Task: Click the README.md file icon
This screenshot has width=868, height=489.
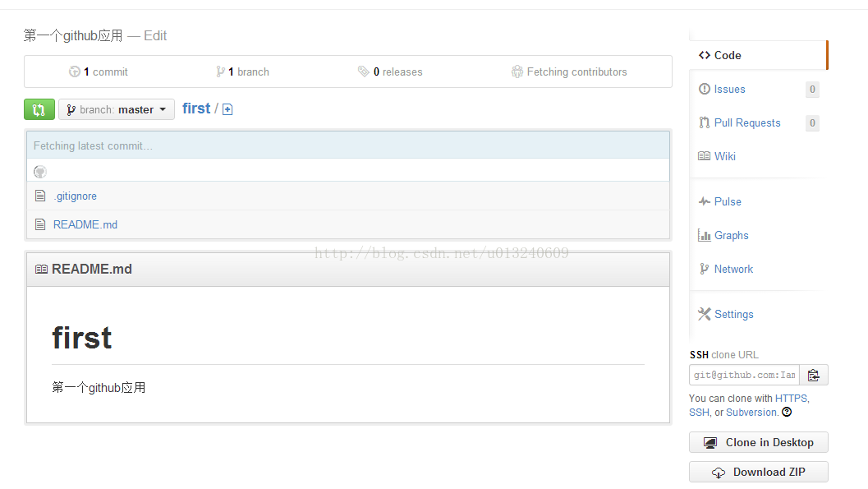Action: pyautogui.click(x=40, y=224)
